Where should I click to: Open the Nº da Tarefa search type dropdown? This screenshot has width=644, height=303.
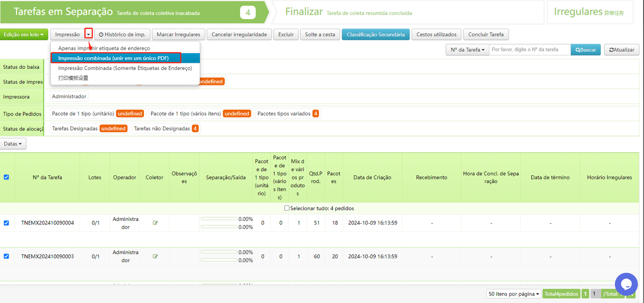[x=467, y=50]
